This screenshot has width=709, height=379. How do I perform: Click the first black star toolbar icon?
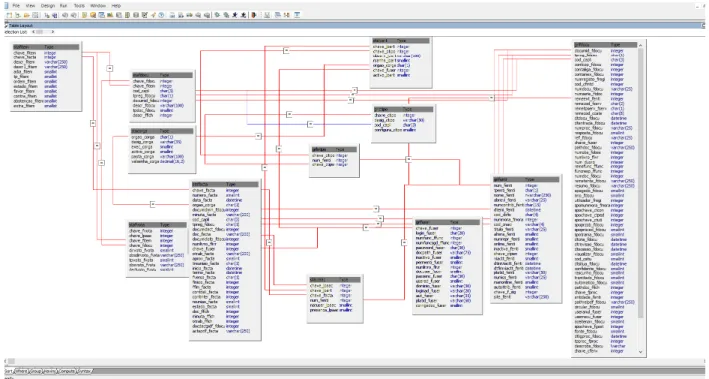click(235, 15)
